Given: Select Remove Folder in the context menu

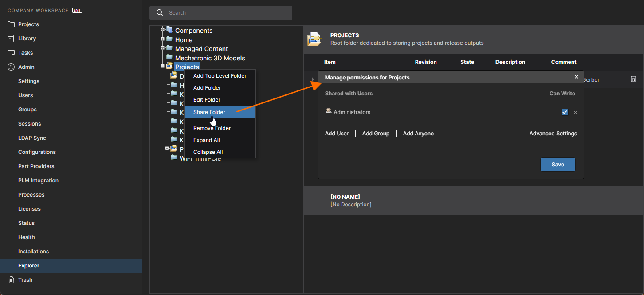Looking at the screenshot, I should tap(212, 128).
